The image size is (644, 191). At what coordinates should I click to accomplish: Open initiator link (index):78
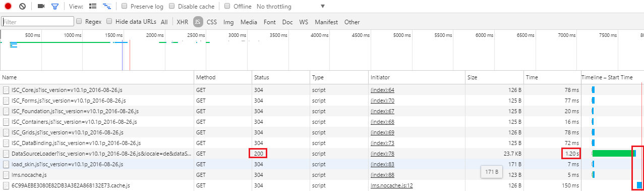(x=382, y=154)
